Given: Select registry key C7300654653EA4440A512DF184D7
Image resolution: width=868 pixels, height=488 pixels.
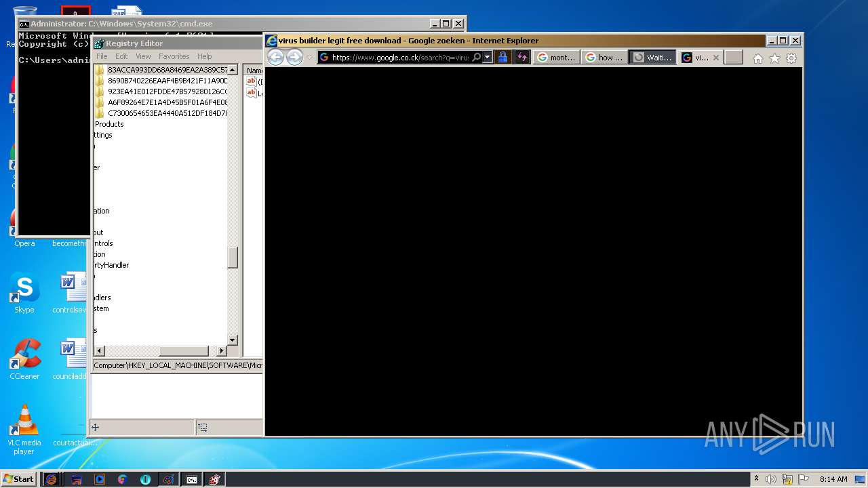Looking at the screenshot, I should 167,113.
